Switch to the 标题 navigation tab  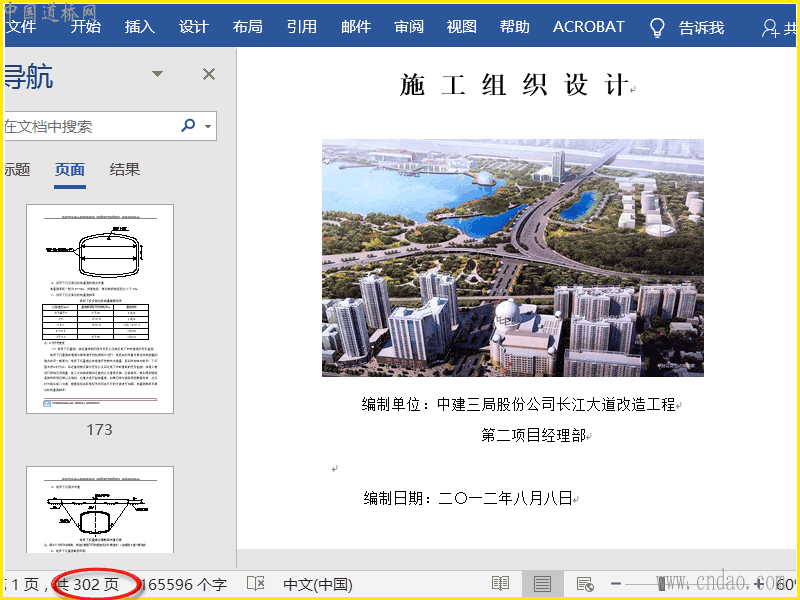17,169
